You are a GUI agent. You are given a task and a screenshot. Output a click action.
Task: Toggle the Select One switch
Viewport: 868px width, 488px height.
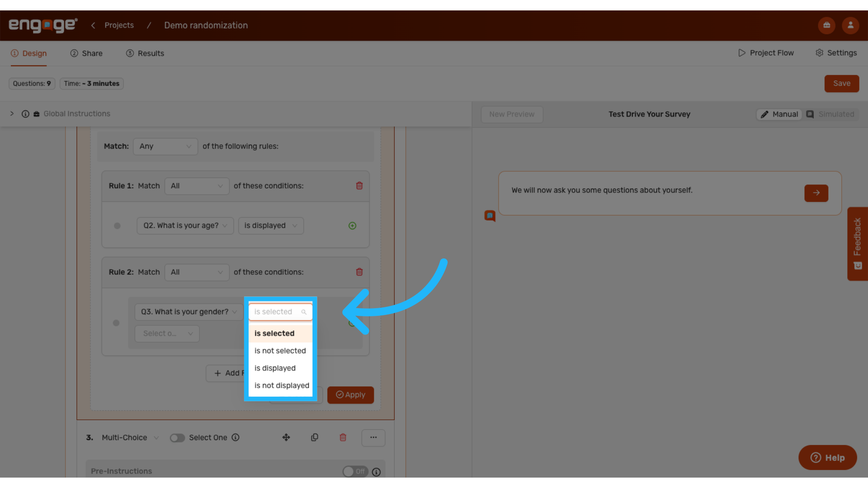tap(177, 438)
